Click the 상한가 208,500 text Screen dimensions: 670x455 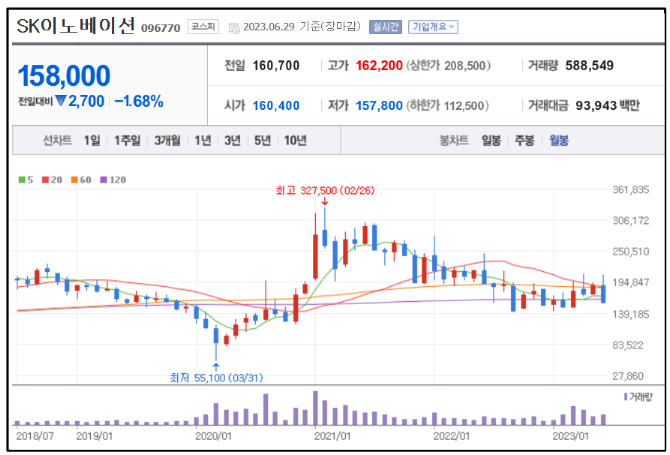448,65
